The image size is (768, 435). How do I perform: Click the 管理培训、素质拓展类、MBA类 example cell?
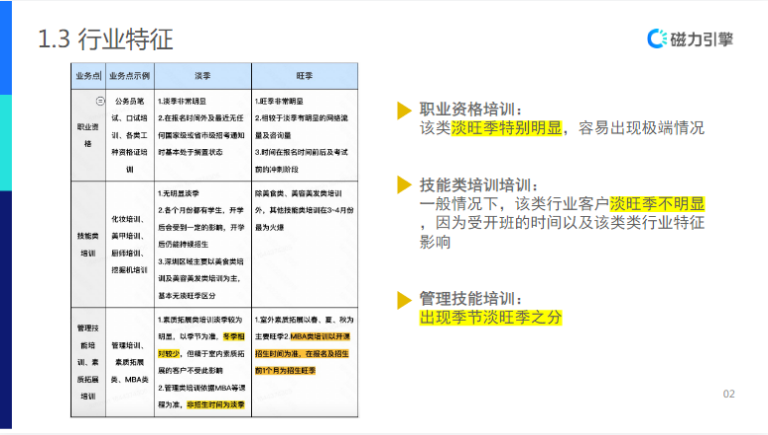point(130,362)
